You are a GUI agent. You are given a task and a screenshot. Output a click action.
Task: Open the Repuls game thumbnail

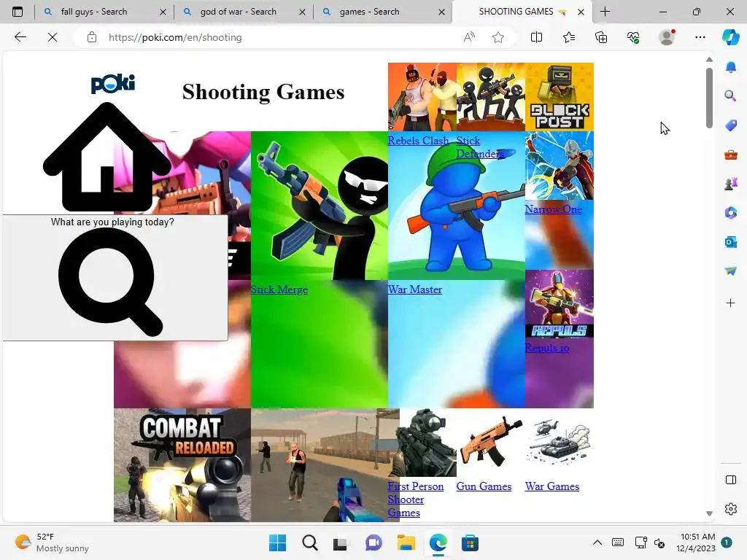pyautogui.click(x=560, y=304)
